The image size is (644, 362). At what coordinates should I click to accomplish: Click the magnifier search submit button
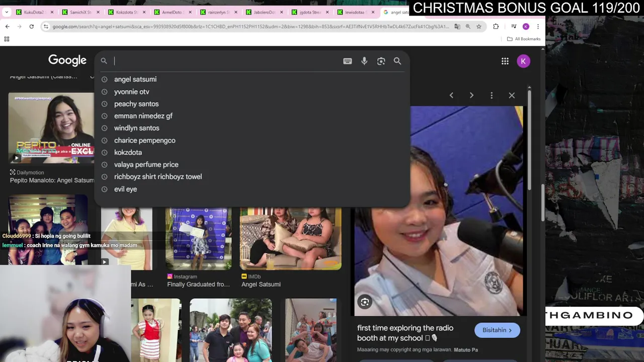[x=397, y=61]
